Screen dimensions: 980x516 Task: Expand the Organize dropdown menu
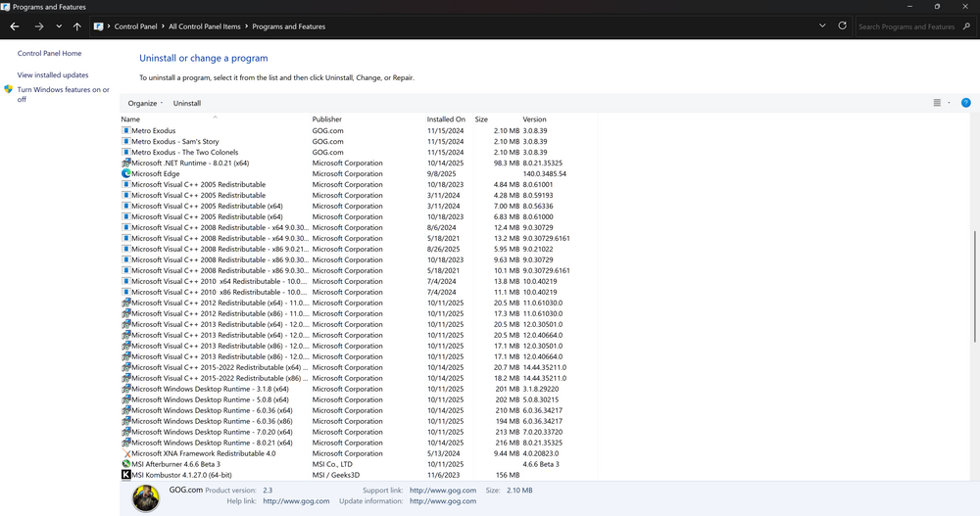point(145,103)
